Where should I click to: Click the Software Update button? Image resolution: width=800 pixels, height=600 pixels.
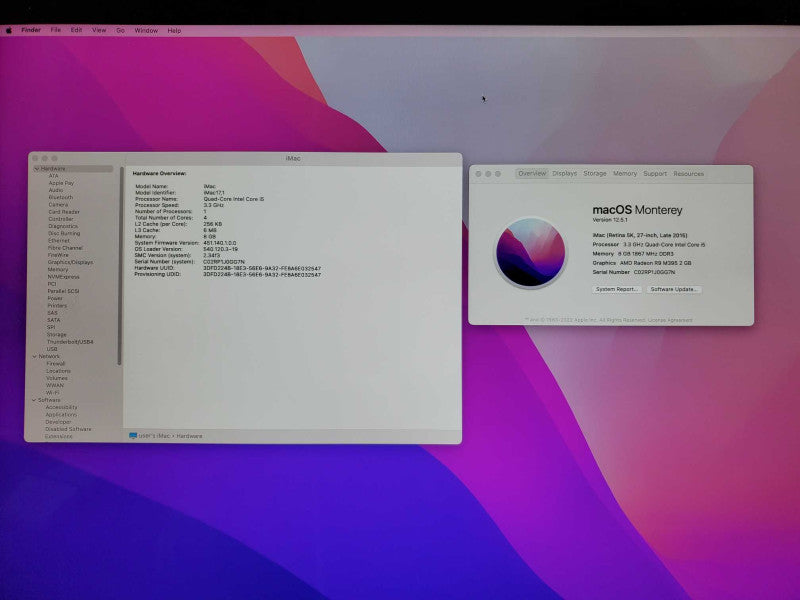pos(674,289)
